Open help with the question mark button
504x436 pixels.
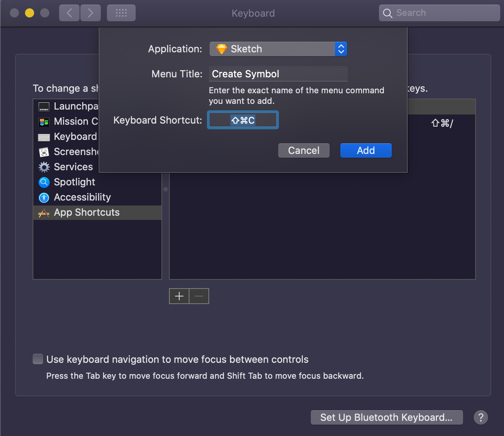click(x=481, y=417)
